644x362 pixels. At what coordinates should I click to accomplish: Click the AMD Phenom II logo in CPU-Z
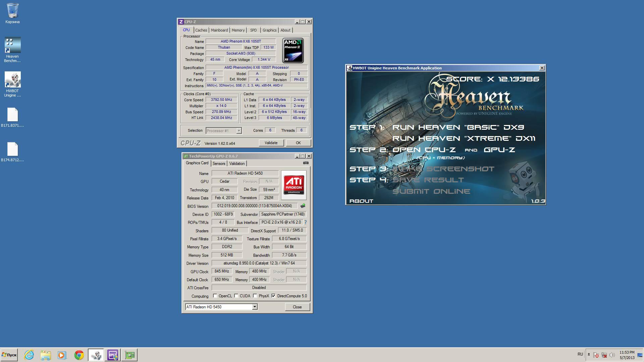click(293, 50)
